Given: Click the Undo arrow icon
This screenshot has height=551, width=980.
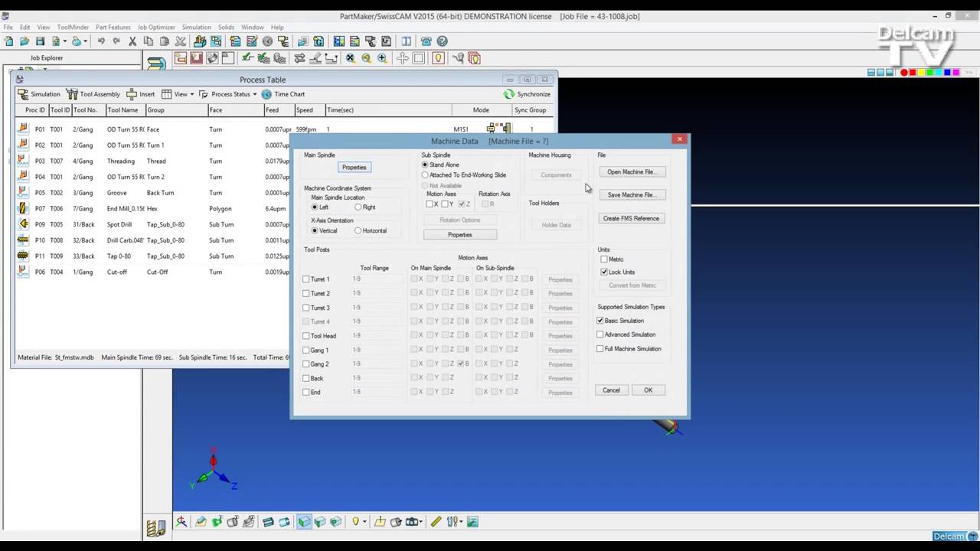Looking at the screenshot, I should pyautogui.click(x=101, y=41).
